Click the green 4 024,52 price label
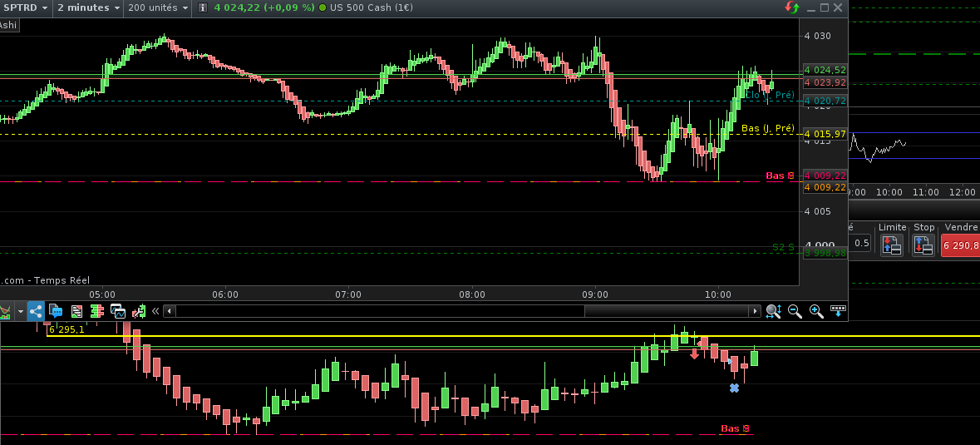 825,70
